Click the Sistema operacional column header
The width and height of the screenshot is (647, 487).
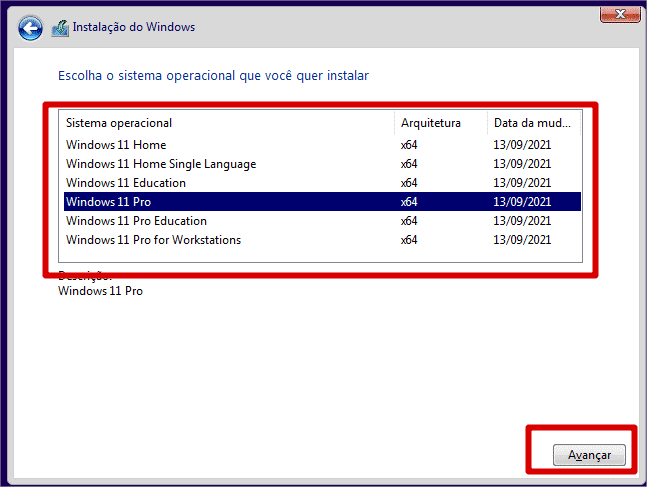(x=227, y=123)
